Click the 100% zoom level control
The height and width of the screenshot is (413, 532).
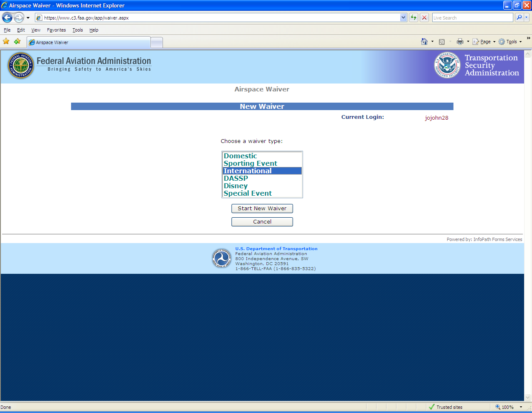(504, 407)
